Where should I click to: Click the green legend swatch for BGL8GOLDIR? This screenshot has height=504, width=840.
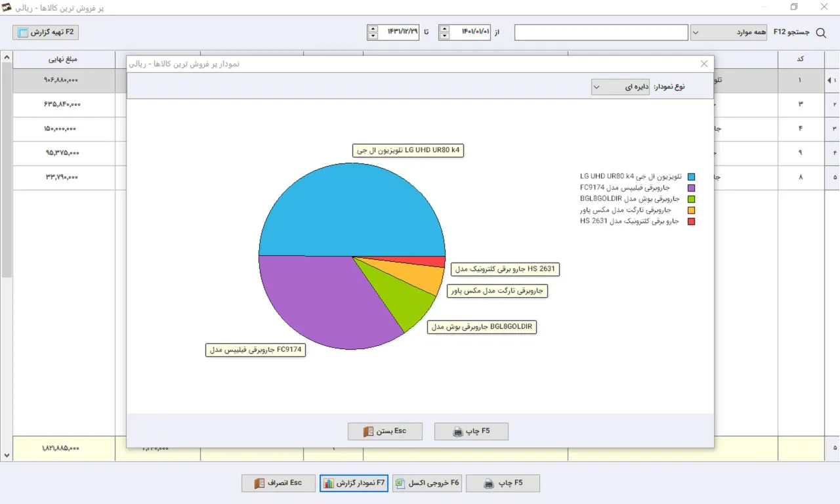pyautogui.click(x=691, y=199)
